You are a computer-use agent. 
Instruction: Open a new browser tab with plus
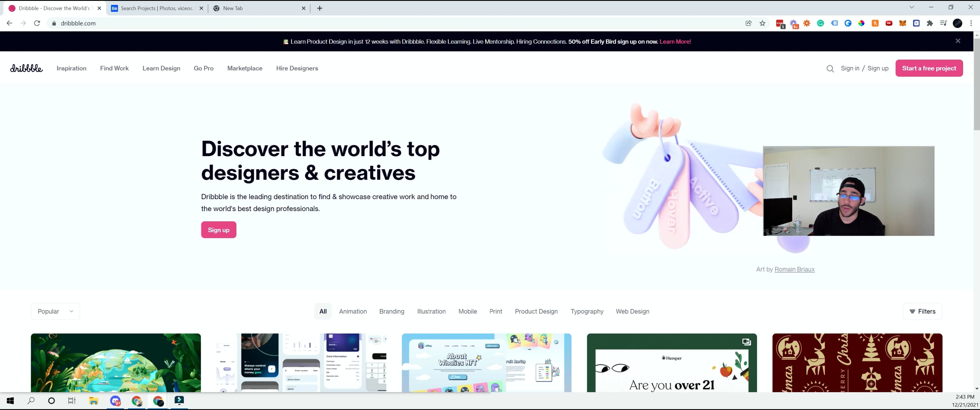[320, 8]
